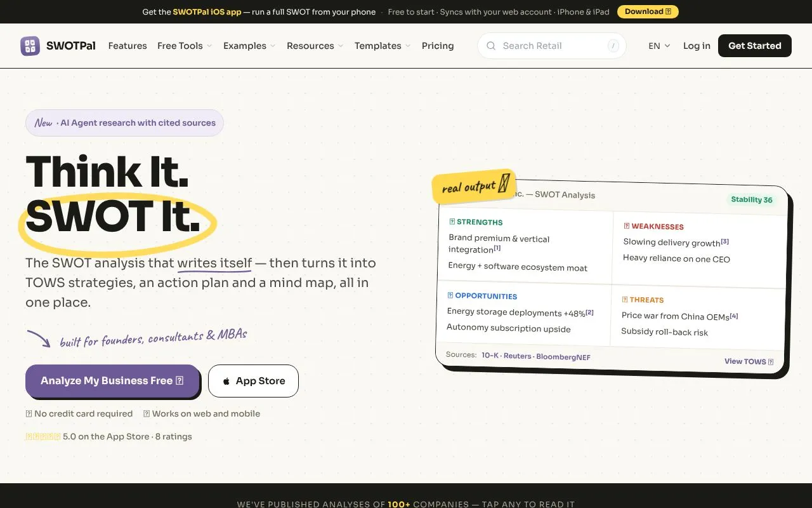The image size is (812, 508).
Task: Click the Reuters source link
Action: (518, 356)
